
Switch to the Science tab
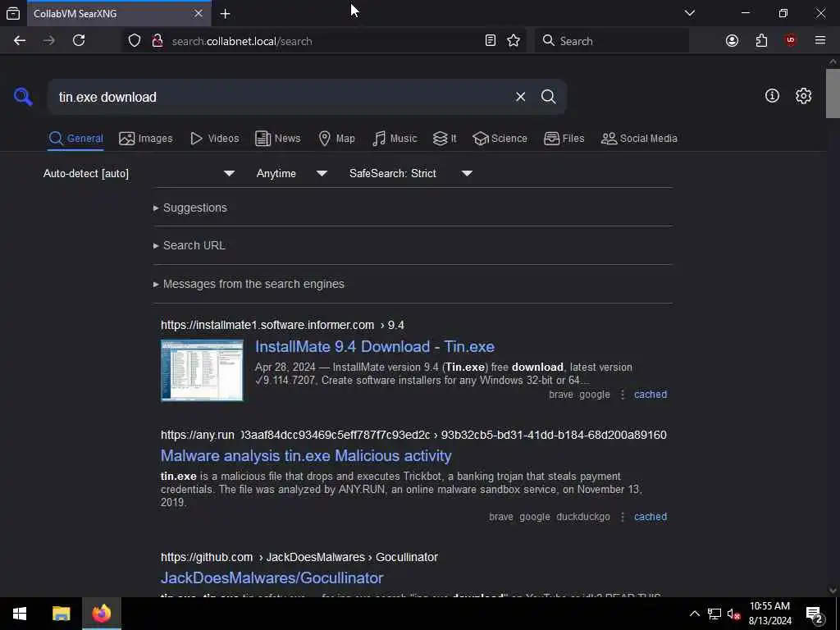(x=500, y=139)
